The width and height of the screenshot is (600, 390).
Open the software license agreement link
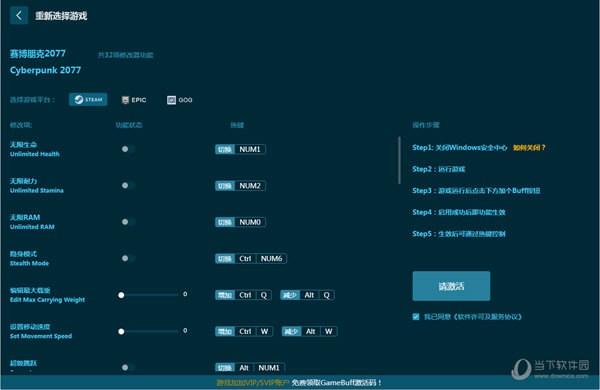[x=488, y=317]
